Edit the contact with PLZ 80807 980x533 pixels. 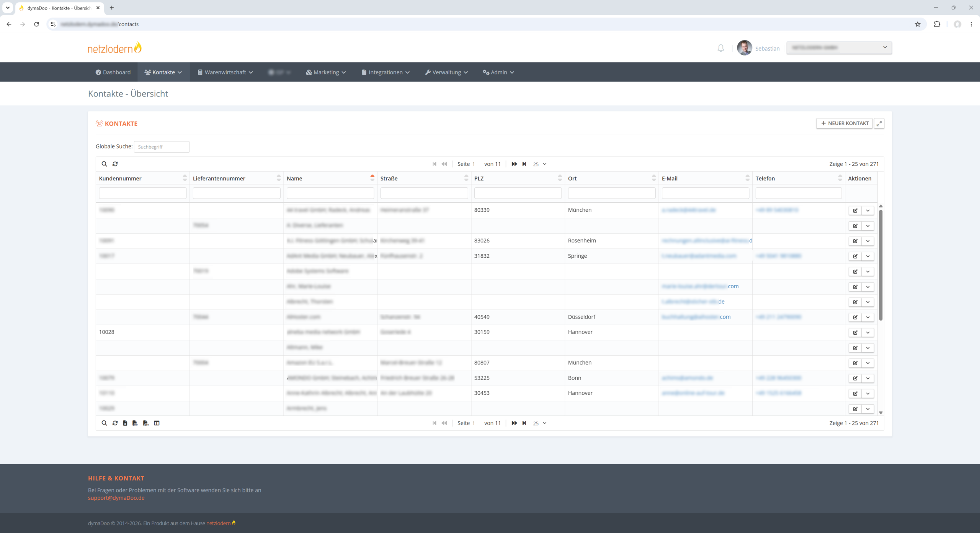(855, 363)
